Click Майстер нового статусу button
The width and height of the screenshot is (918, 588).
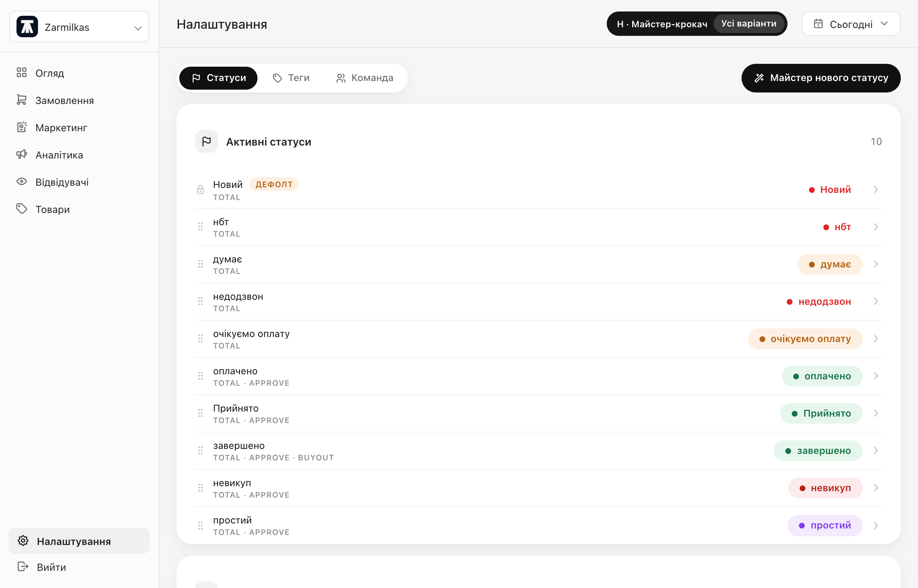[821, 78]
